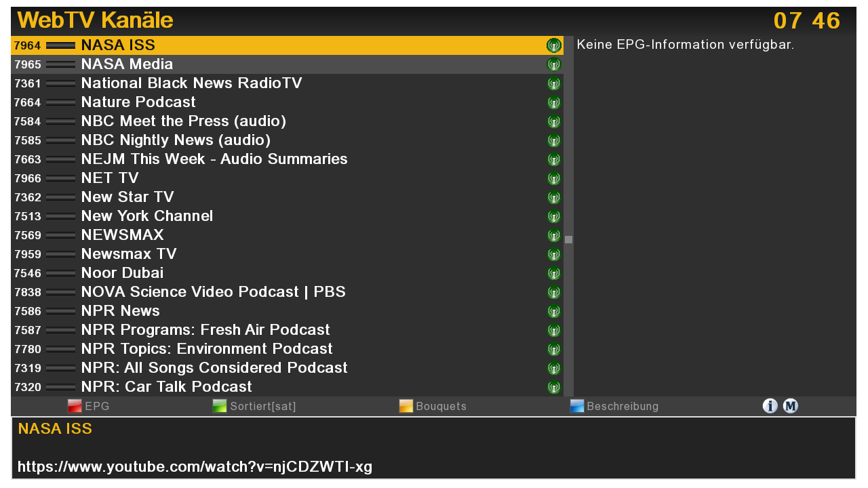Click the Bouquets label
The width and height of the screenshot is (868, 488).
441,407
